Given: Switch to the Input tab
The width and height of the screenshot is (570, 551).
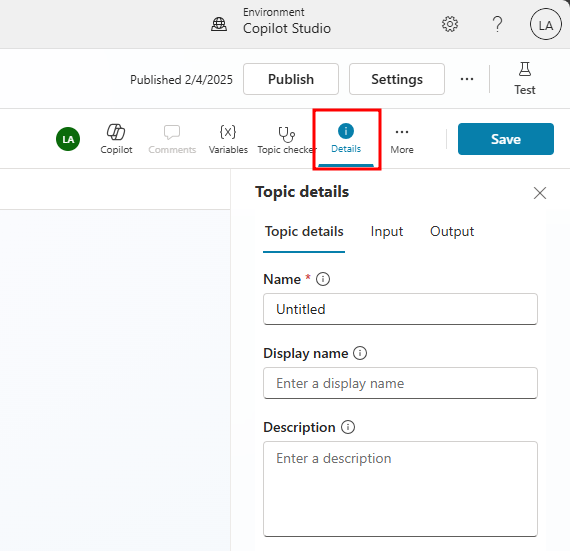Looking at the screenshot, I should click(x=387, y=232).
